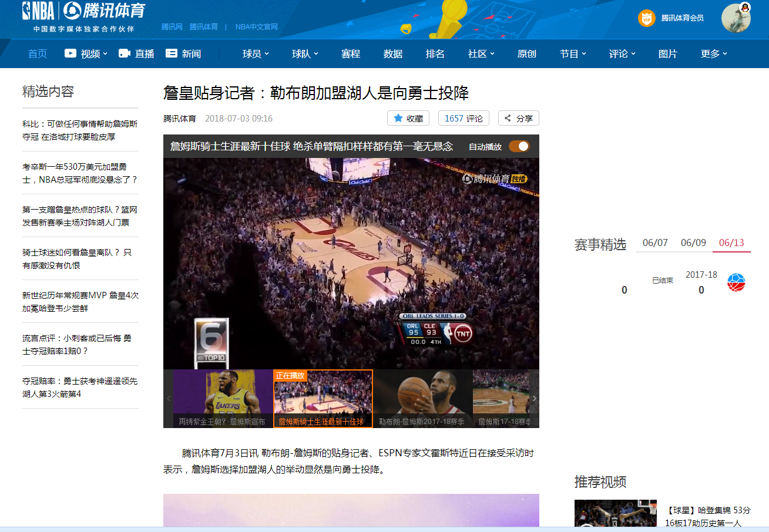Viewport: 769px width, 532px height.
Task: Click the star icon on 收藏 button
Action: pos(398,118)
